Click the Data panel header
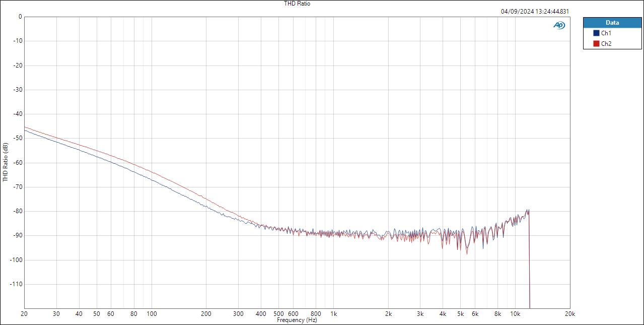Viewport: 644px width, 325px height. click(612, 22)
